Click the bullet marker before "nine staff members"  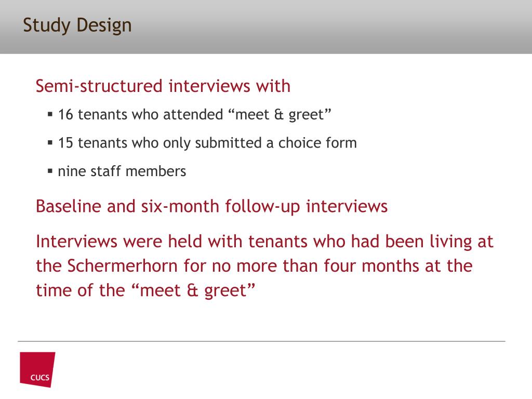[x=50, y=171]
